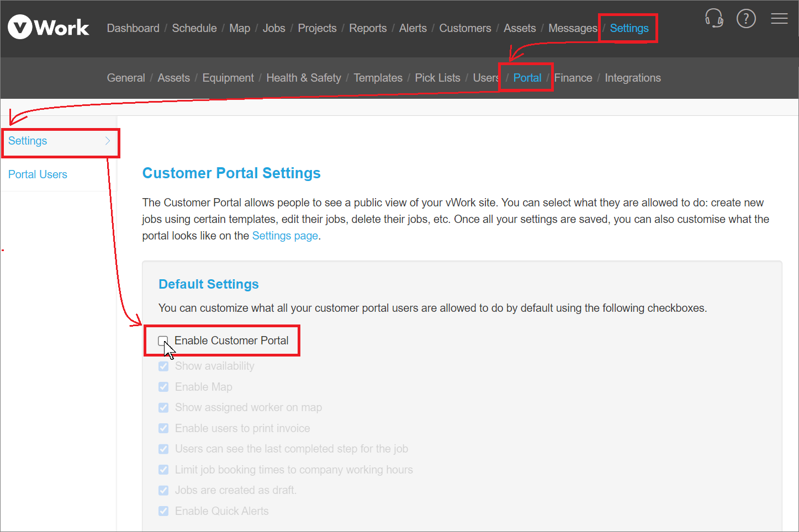Open the Messages page
Image resolution: width=799 pixels, height=532 pixels.
[x=573, y=28]
